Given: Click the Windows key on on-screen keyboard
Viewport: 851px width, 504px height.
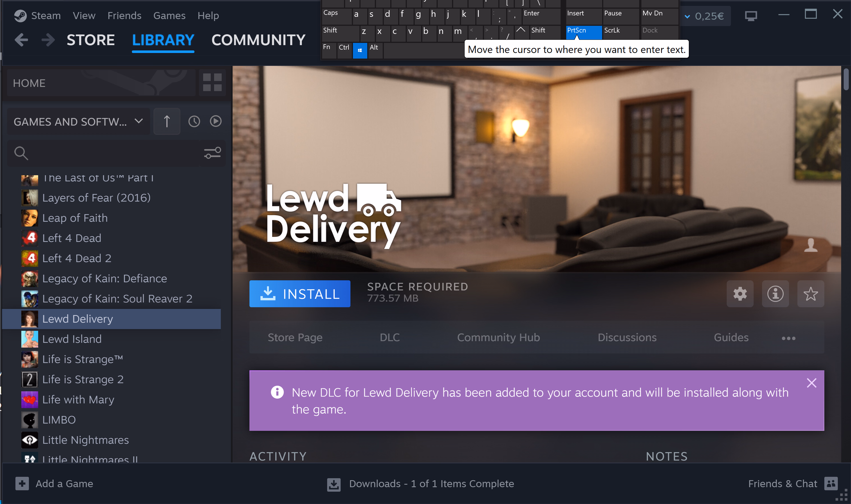Looking at the screenshot, I should click(360, 51).
